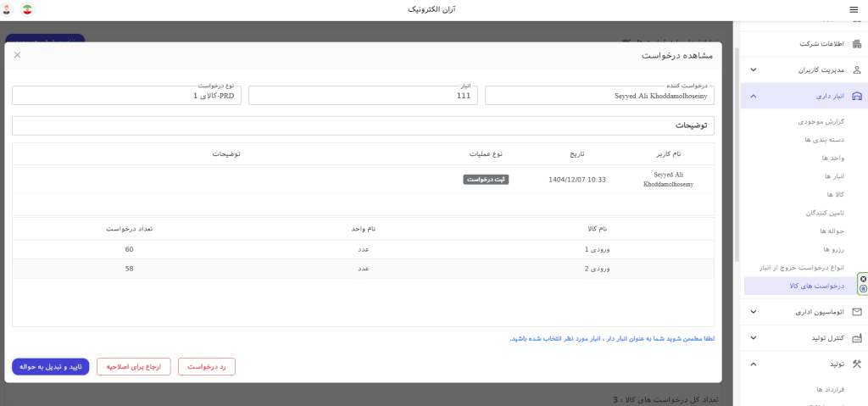This screenshot has height=406, width=868.
Task: Click the مشاهده درخواست dialog title
Action: pos(677,56)
